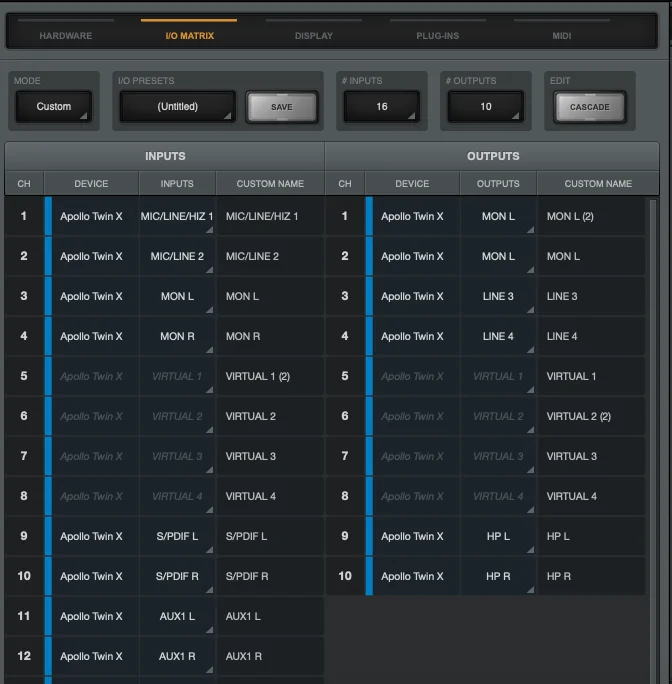Edit input custom name VIRTUAL 1 (2)

[271, 376]
